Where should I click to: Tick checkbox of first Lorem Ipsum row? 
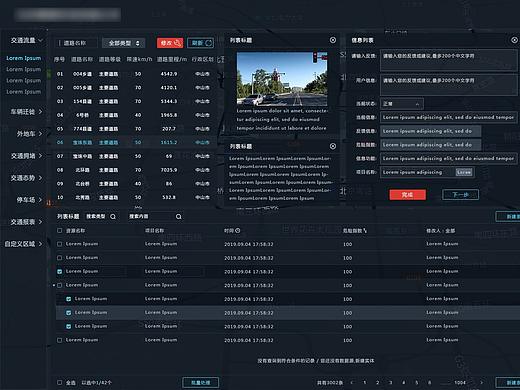click(60, 244)
